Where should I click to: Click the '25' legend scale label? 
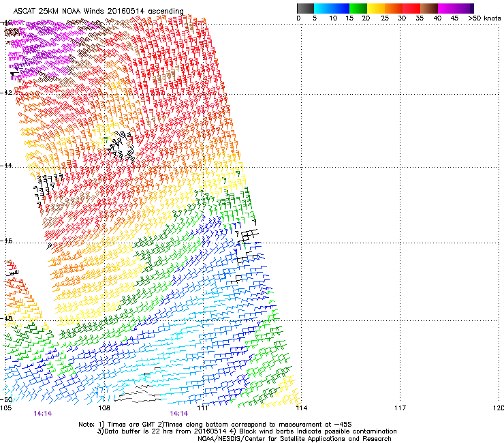(x=385, y=18)
